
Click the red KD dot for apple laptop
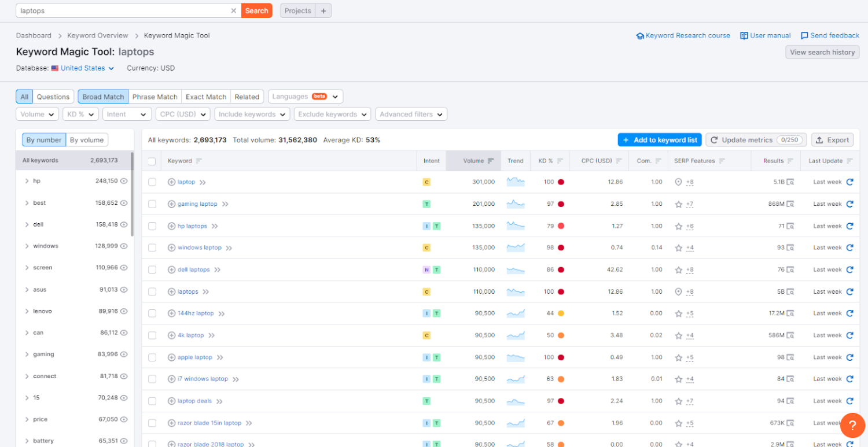(x=561, y=357)
